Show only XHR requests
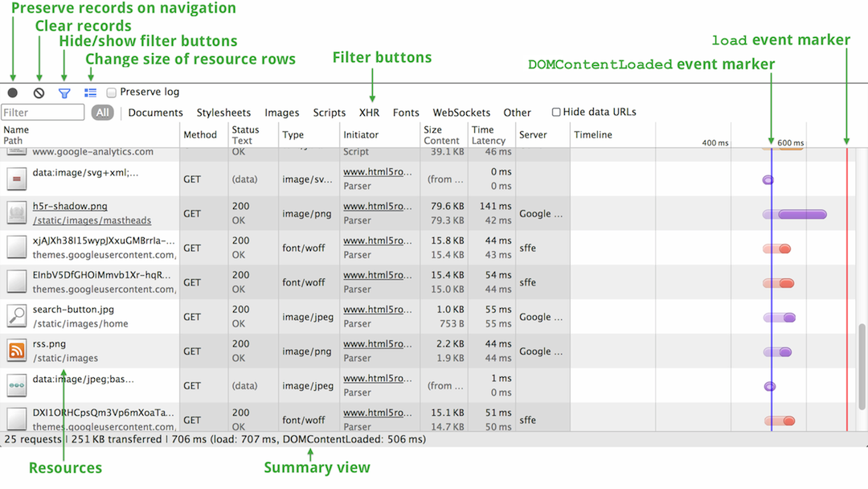The image size is (868, 489). click(369, 113)
